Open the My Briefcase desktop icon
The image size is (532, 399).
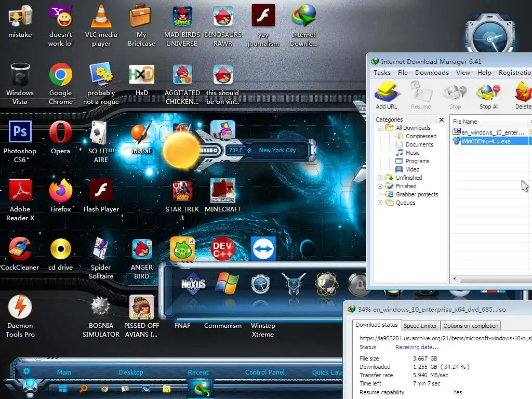coord(141,26)
